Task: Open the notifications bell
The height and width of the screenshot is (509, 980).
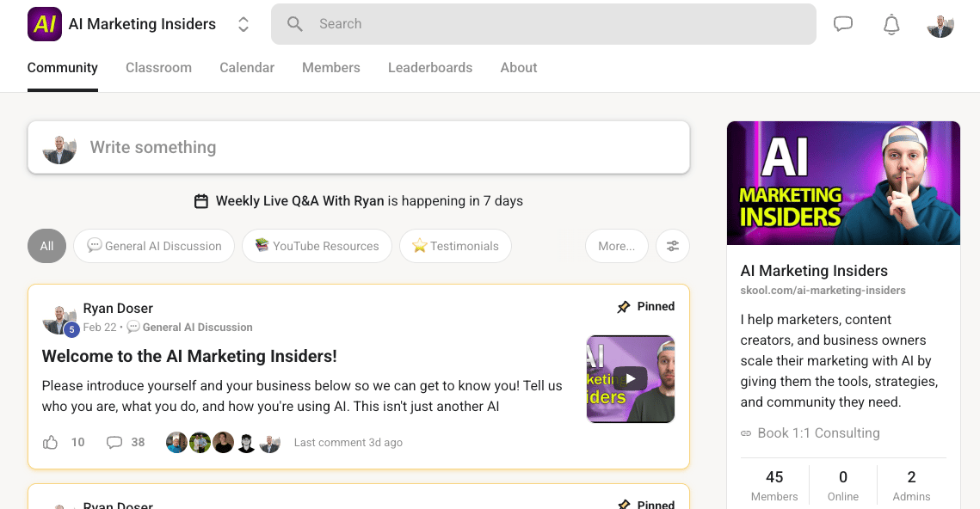Action: [x=891, y=24]
